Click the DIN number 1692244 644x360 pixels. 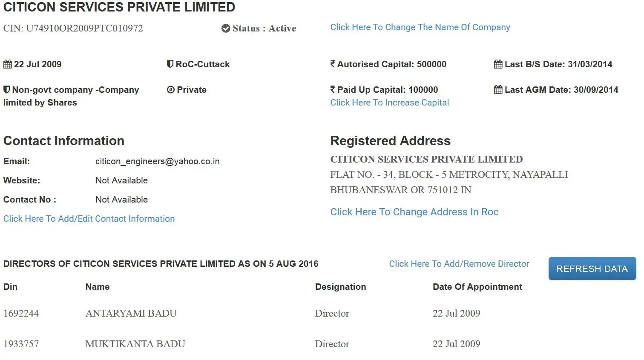[x=21, y=314]
